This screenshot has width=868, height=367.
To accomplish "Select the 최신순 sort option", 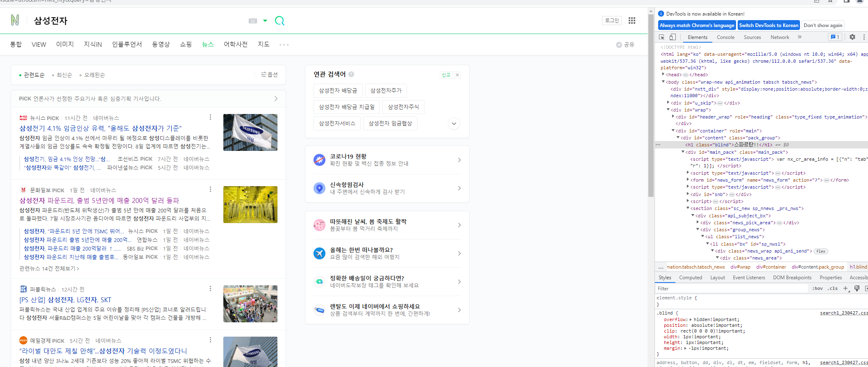I will (62, 75).
